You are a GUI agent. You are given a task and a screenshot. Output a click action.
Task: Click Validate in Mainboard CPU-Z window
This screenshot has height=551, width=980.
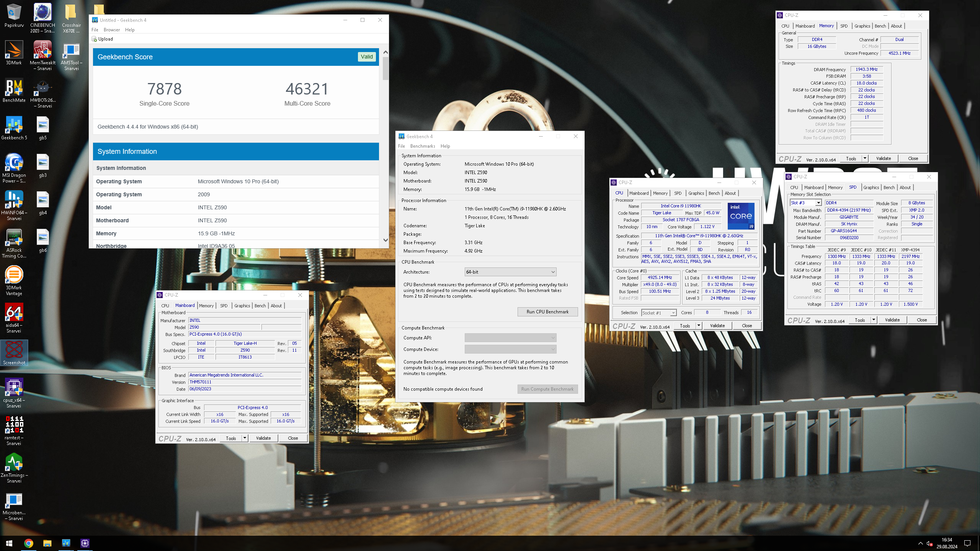click(263, 438)
